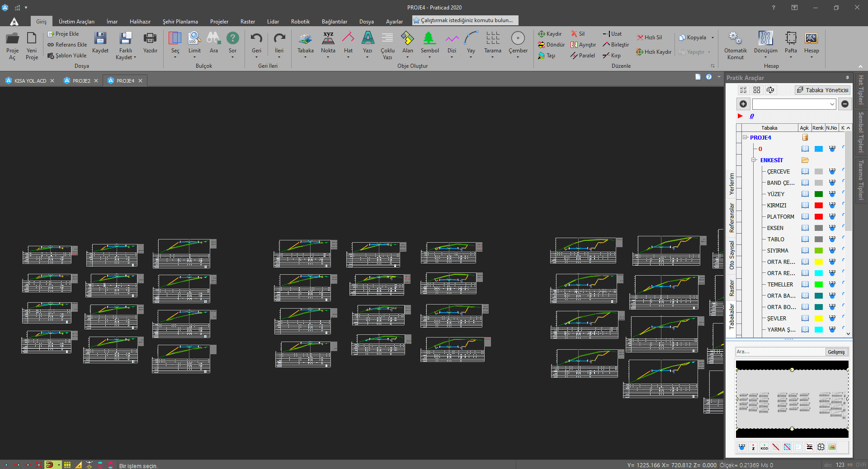This screenshot has height=469, width=868.
Task: Toggle open state of KIRMIZI layer
Action: [805, 206]
